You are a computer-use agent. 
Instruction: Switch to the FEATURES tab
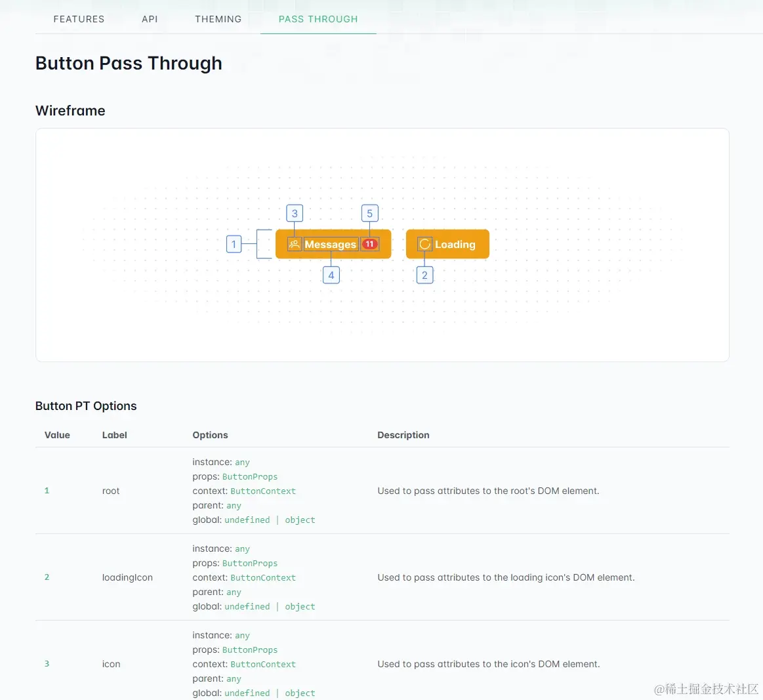pos(79,19)
